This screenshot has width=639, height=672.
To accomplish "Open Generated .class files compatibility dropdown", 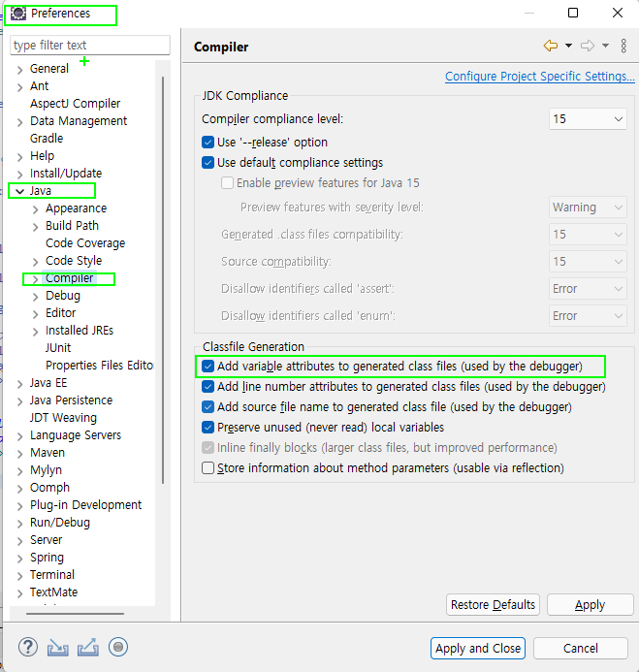I will tap(588, 235).
